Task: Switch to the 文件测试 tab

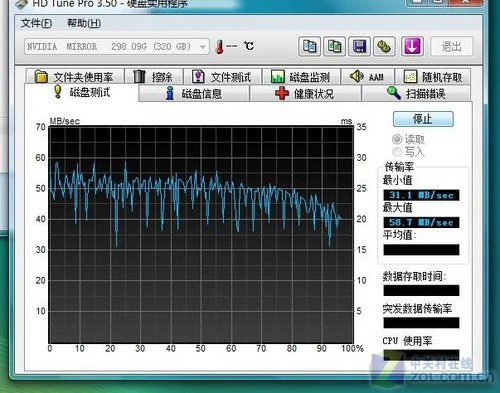Action: (x=222, y=76)
